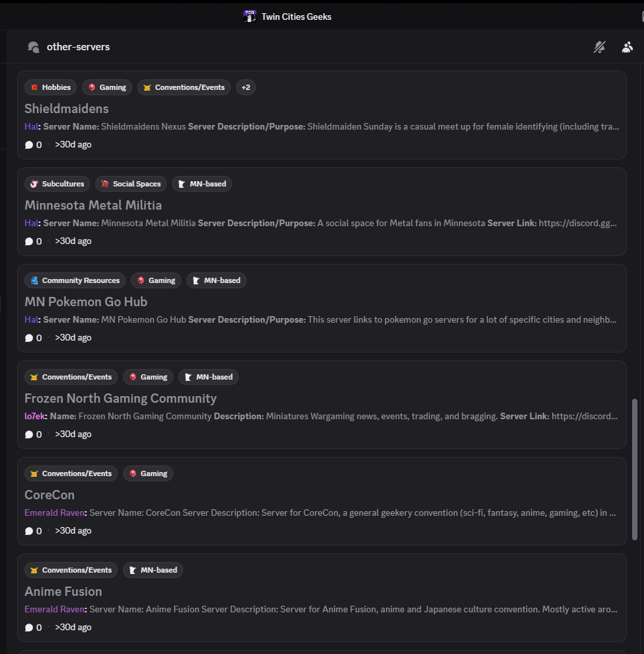The image size is (644, 654).
Task: Click the Subcultures tag icon
Action: coord(34,184)
